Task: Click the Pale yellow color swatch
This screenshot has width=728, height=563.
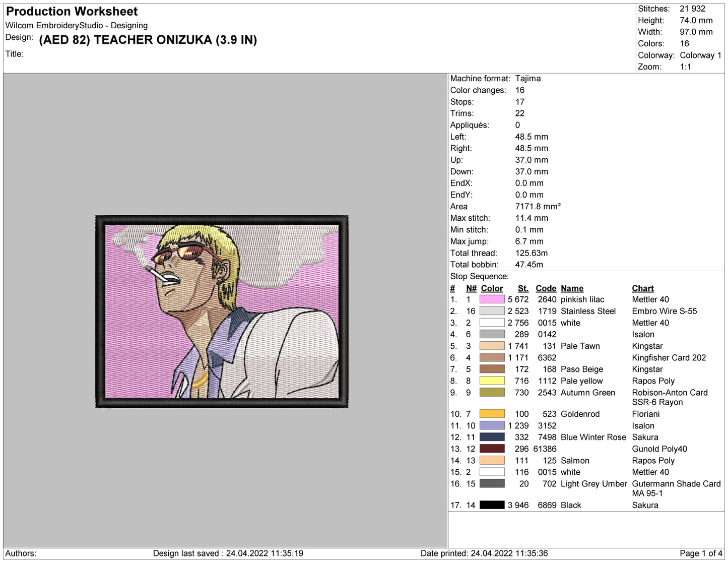Action: [x=492, y=381]
